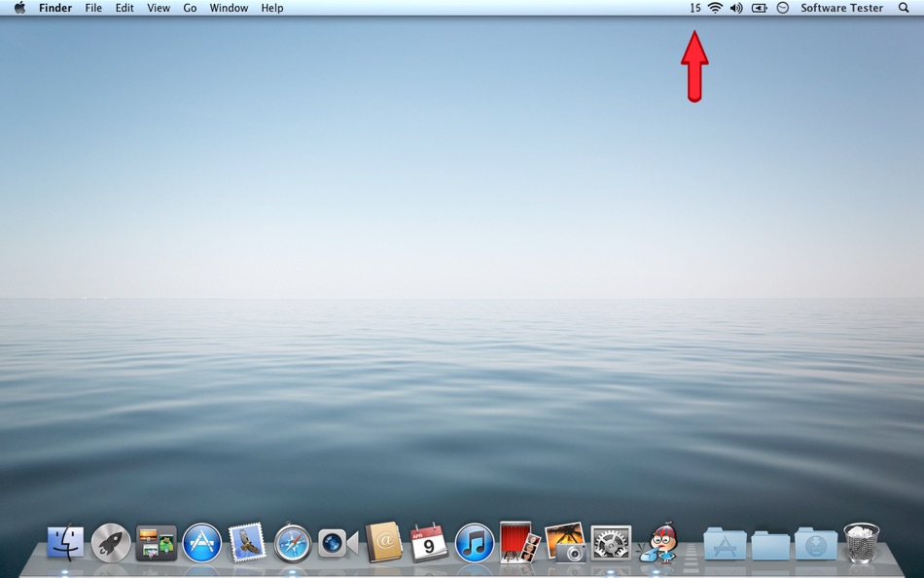Open the battery status menu
924x578 pixels.
coord(759,8)
